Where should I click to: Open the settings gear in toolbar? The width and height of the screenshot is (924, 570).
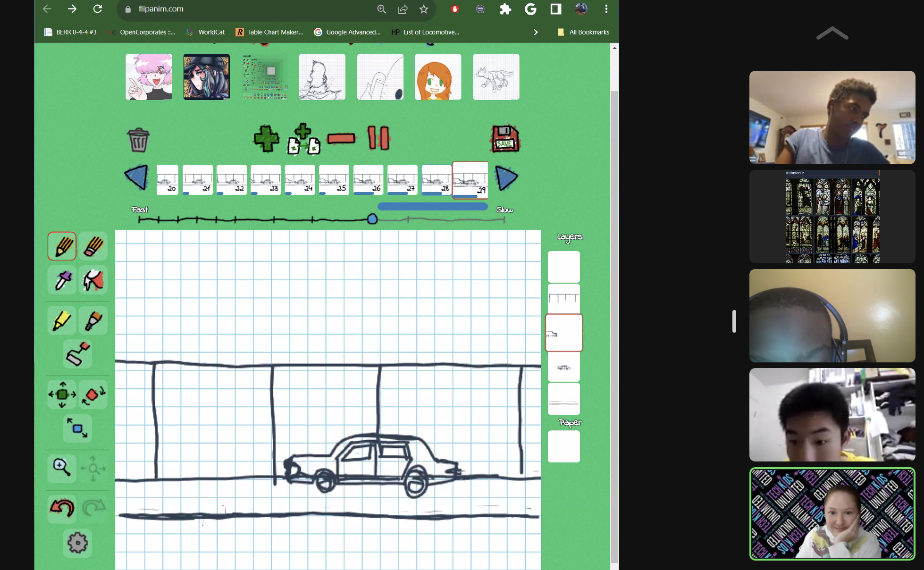pos(77,543)
